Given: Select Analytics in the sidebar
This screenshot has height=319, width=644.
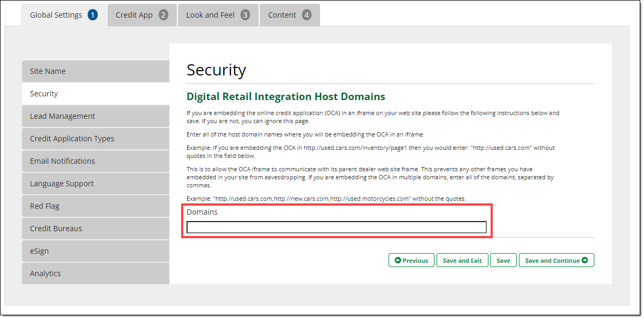Looking at the screenshot, I should 95,274.
